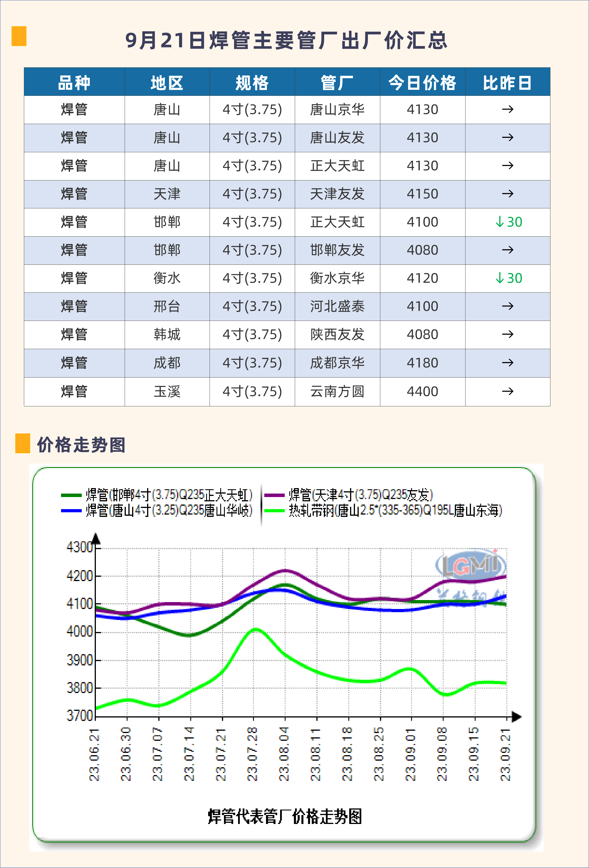
Task: Click the green down arrow in 邯郸 正大天虹 row
Action: point(500,222)
